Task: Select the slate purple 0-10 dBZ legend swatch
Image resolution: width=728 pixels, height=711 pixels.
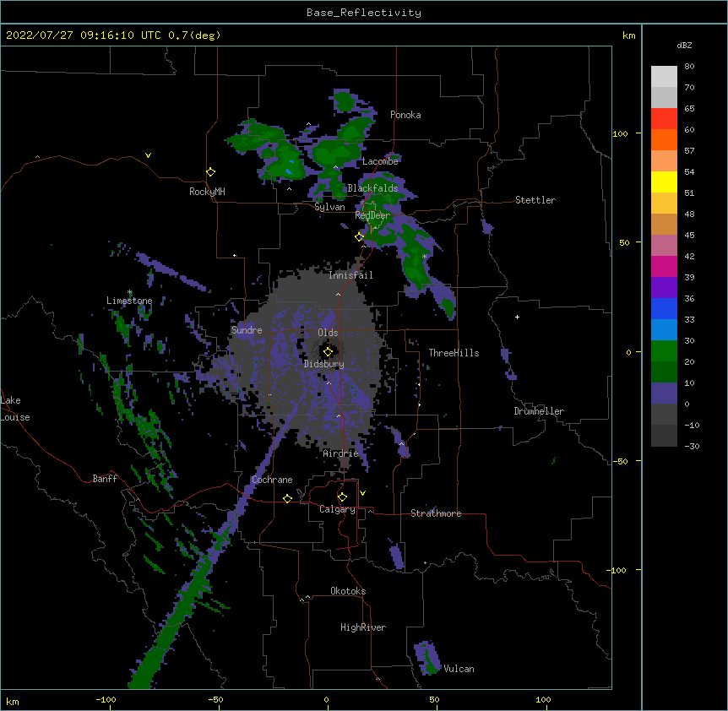Action: click(x=664, y=393)
